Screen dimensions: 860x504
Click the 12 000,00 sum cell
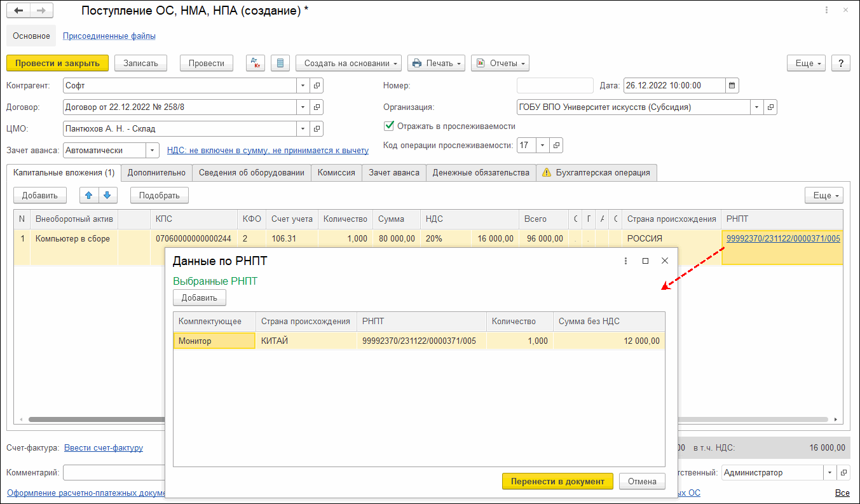coord(609,341)
